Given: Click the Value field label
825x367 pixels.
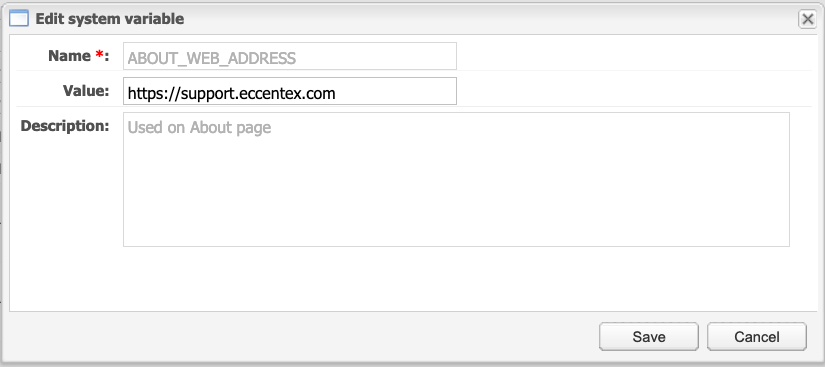Looking at the screenshot, I should pos(86,90).
